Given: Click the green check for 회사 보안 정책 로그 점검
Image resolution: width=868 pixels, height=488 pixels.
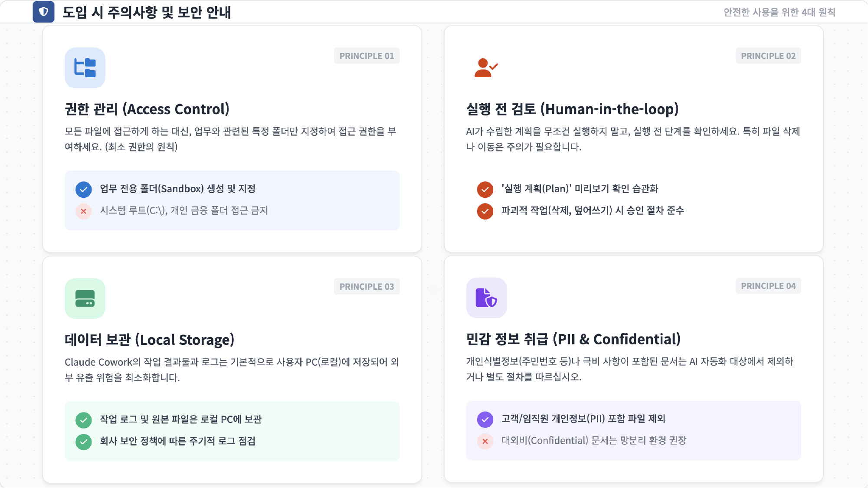Looking at the screenshot, I should [83, 442].
